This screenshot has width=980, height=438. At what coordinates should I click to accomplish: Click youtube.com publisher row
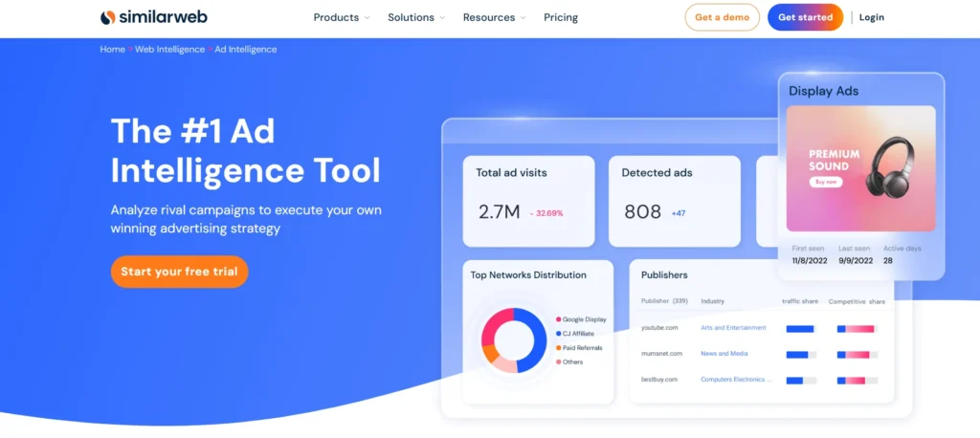coord(763,328)
